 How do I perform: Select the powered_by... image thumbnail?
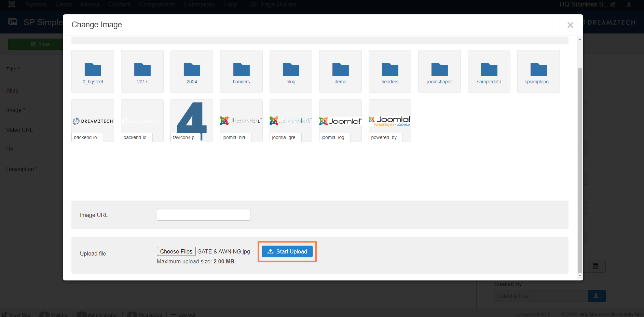pos(390,121)
